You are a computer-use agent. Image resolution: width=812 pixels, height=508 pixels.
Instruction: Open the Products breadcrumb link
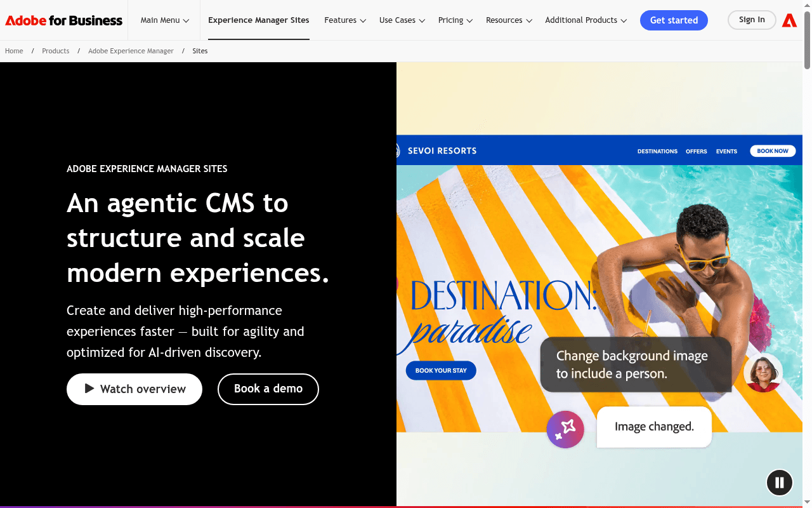click(56, 51)
